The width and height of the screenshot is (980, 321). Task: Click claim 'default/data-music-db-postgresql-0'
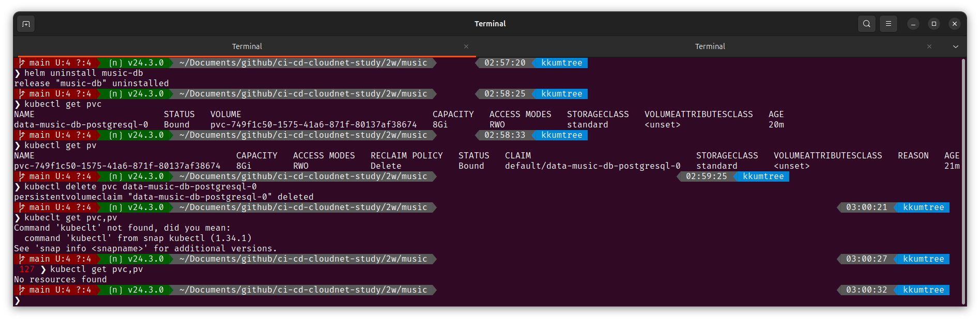tap(593, 166)
